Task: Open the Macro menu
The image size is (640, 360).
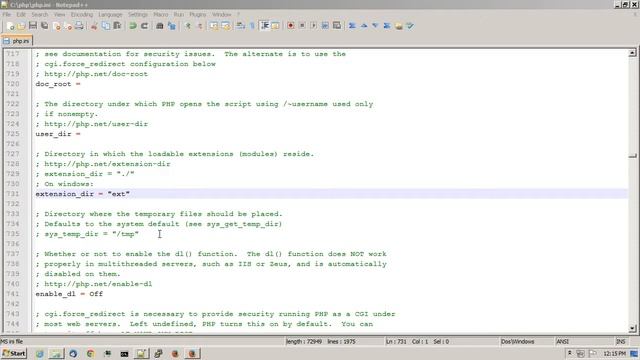Action: coord(161,14)
